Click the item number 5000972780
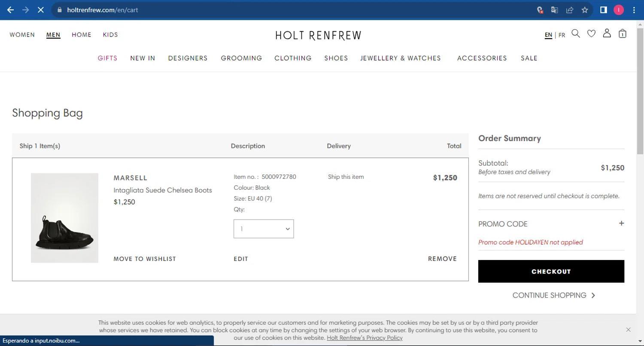Viewport: 644px width, 346px height. pyautogui.click(x=279, y=177)
